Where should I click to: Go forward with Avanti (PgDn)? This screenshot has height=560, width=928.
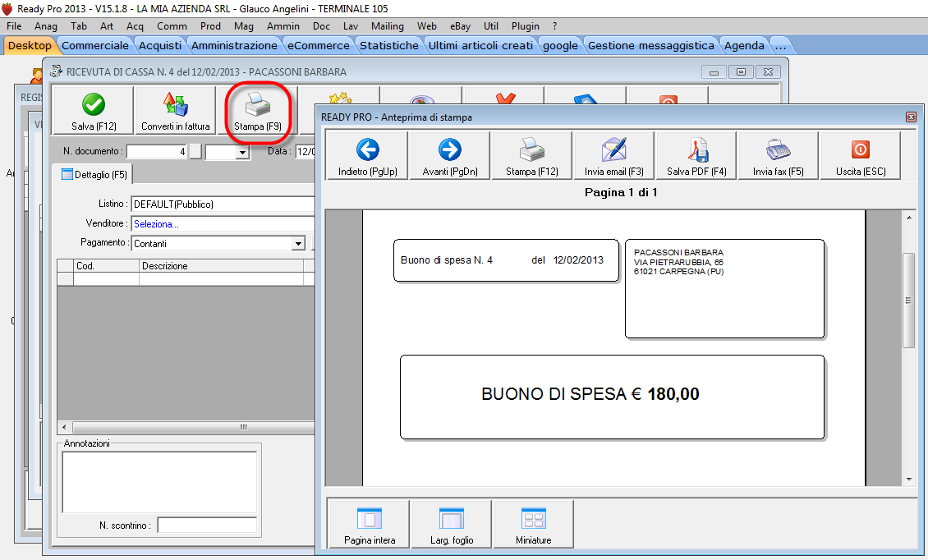click(450, 156)
